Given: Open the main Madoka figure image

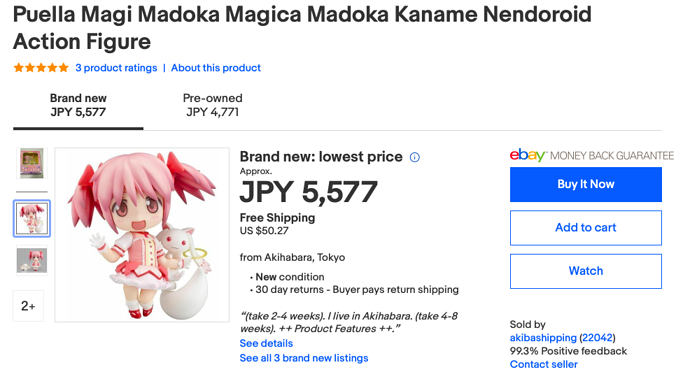Looking at the screenshot, I should pos(142,235).
